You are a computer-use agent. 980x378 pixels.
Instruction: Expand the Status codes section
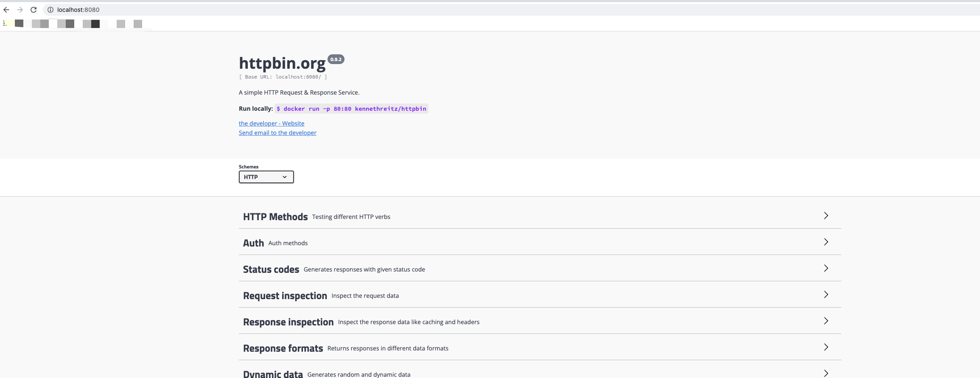click(540, 269)
